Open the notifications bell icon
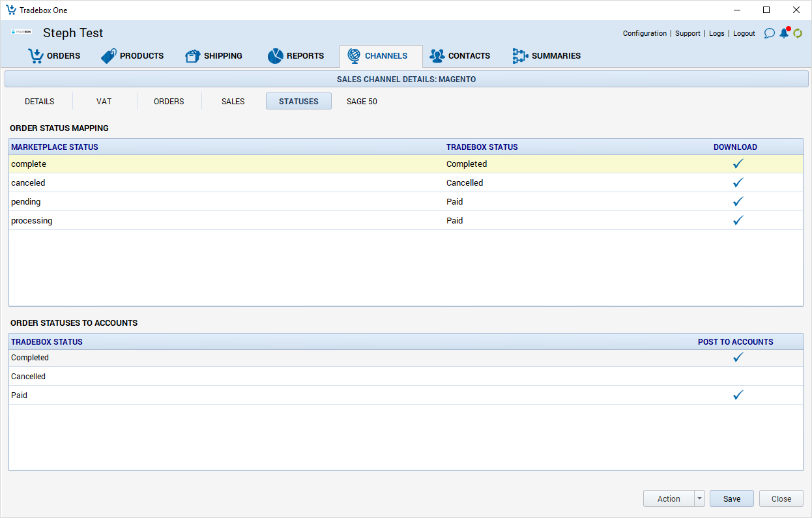Viewport: 812px width, 518px height. [784, 33]
